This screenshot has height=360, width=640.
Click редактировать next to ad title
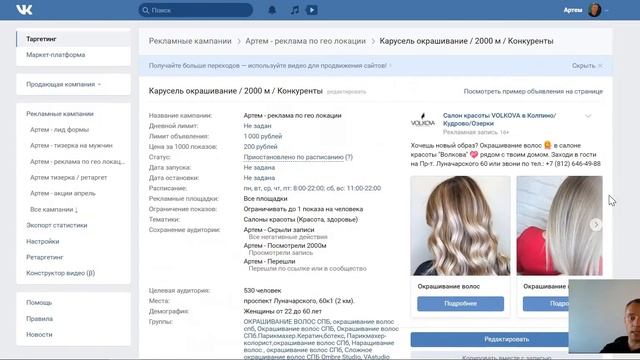tap(347, 92)
